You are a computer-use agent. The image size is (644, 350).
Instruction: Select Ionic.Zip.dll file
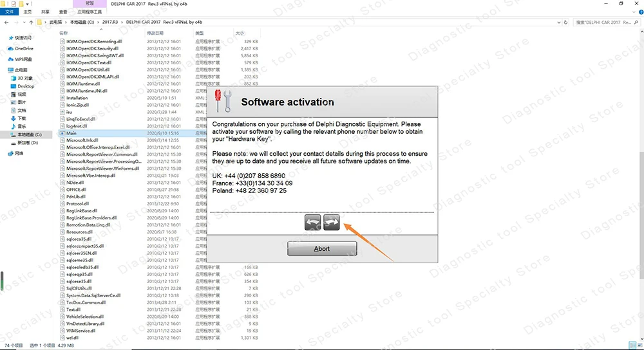pos(78,105)
